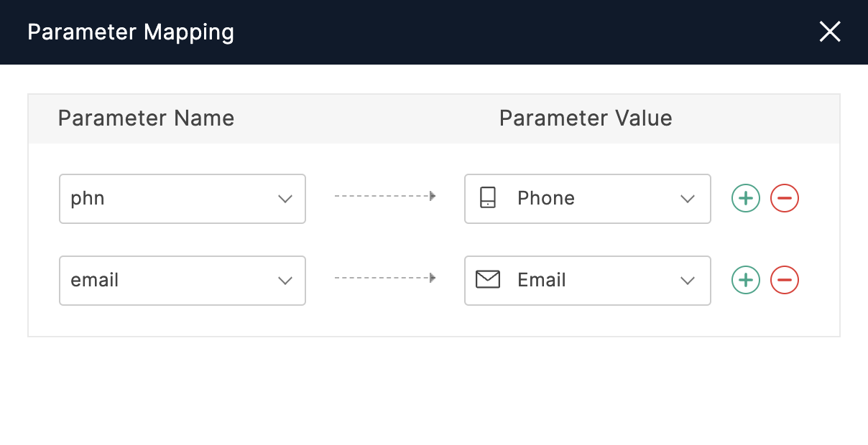Add a row after the phn mapping
Image resolution: width=868 pixels, height=445 pixels.
(x=746, y=198)
